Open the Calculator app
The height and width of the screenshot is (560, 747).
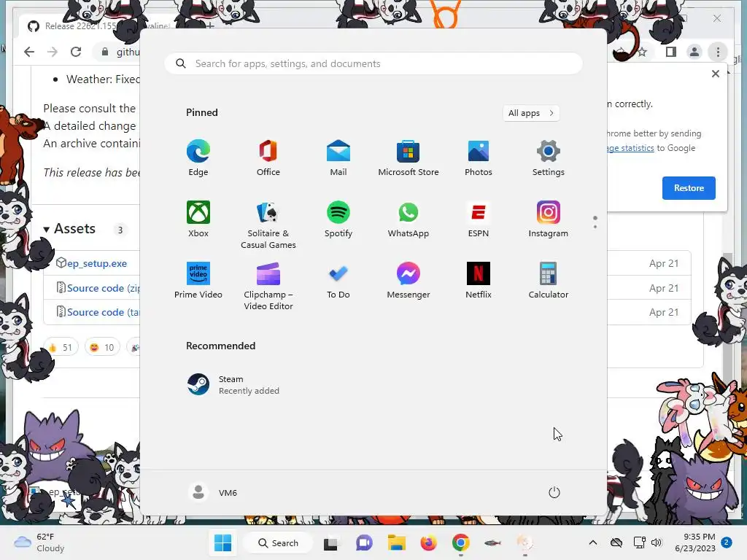point(549,281)
